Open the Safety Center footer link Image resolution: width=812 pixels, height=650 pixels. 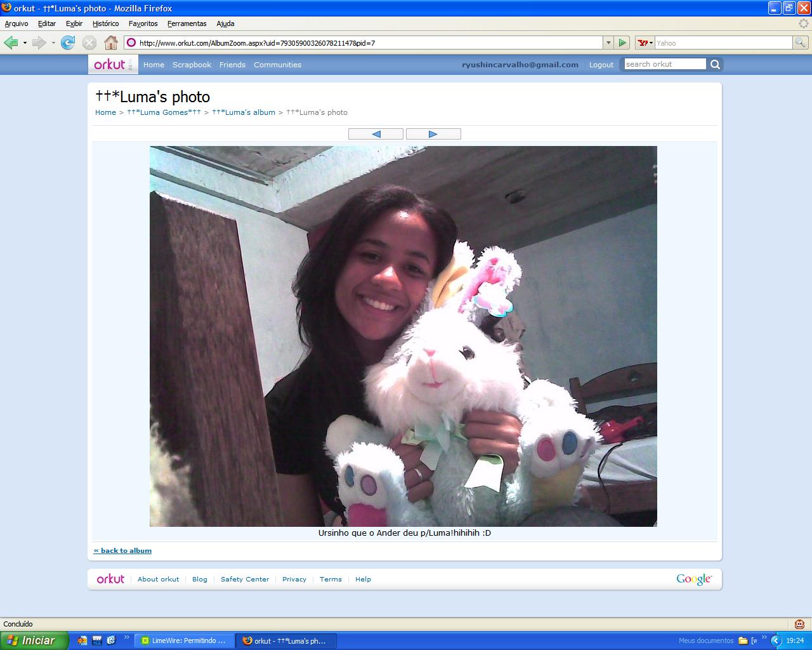pos(245,579)
